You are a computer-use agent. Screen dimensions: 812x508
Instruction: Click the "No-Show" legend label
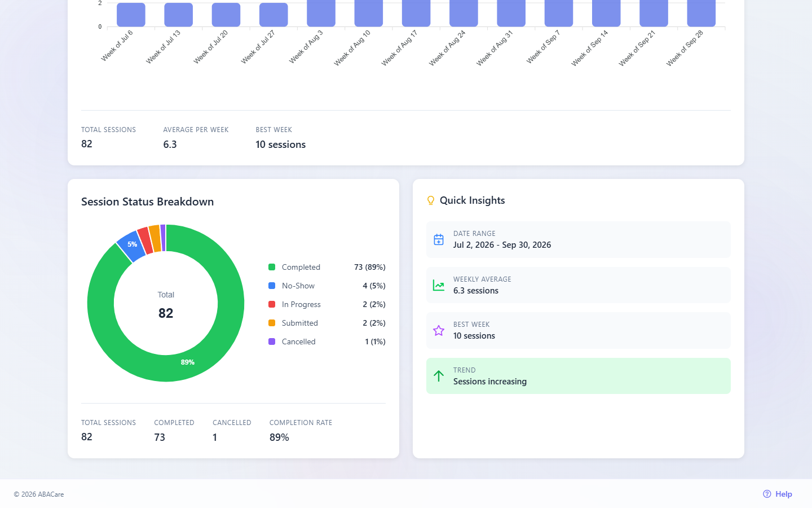(x=298, y=286)
